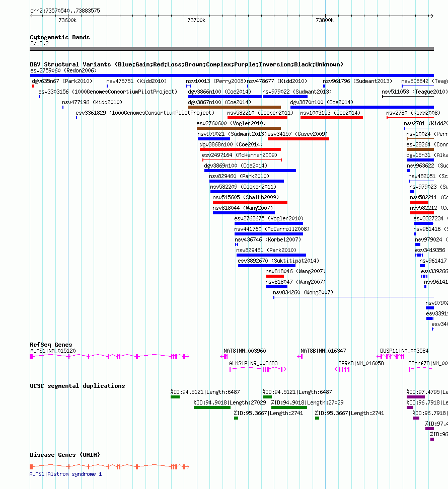Click nsv475751 (Kidd2010) variant label
The image size is (448, 489).
[136, 81]
